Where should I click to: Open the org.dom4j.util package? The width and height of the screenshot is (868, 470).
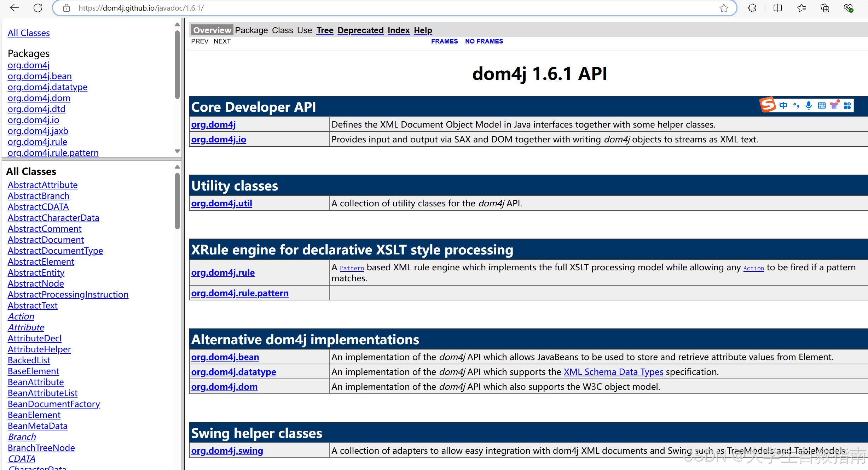(221, 203)
